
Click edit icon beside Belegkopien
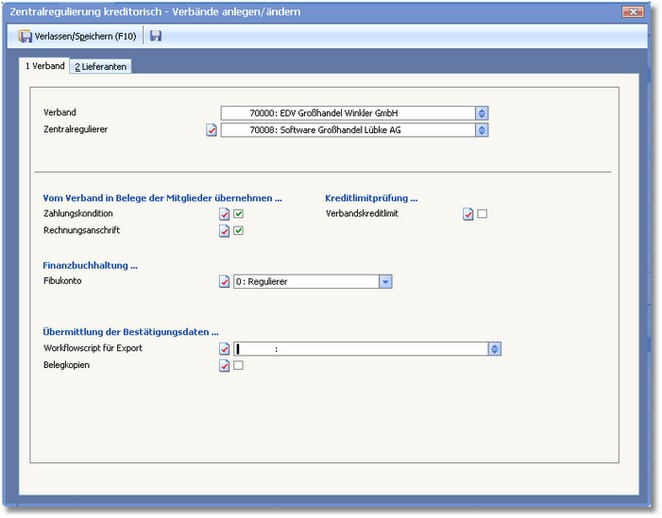tap(224, 366)
